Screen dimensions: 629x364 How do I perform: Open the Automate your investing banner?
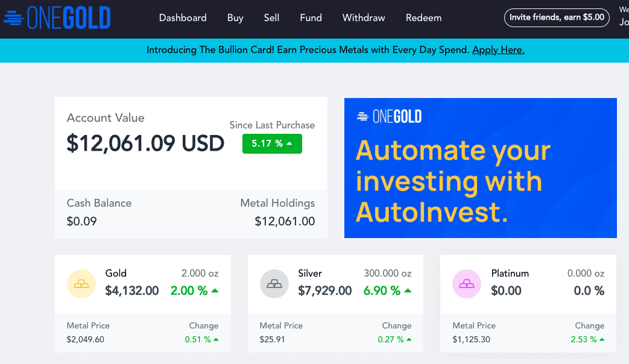pyautogui.click(x=481, y=168)
